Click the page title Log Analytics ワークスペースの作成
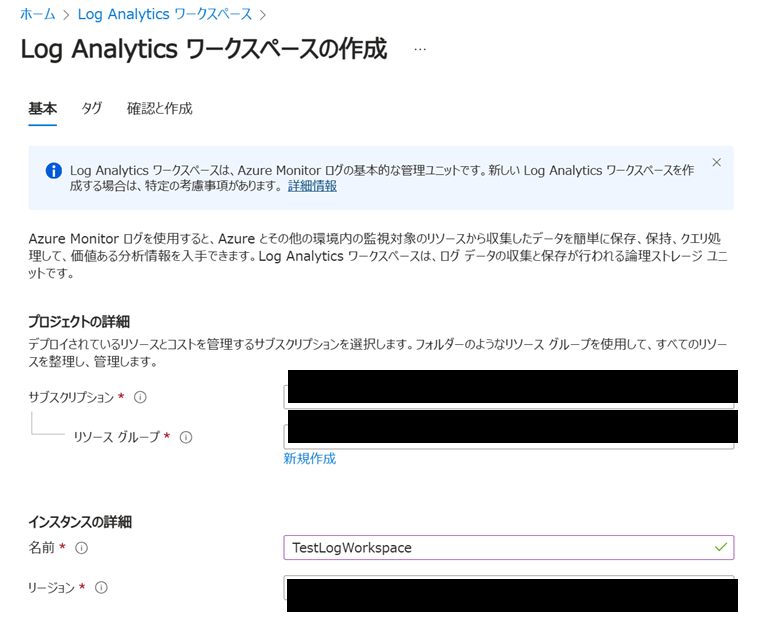 click(x=204, y=49)
